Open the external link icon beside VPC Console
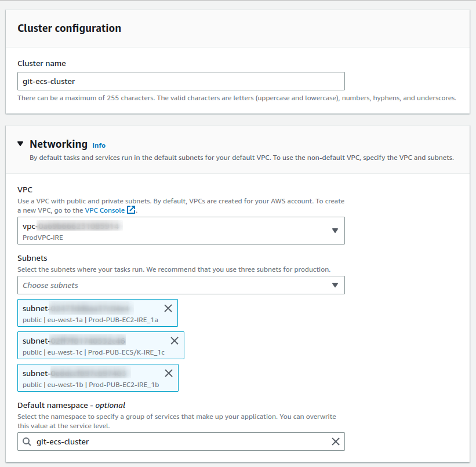Viewport: 476px width, 467px height. (x=131, y=210)
